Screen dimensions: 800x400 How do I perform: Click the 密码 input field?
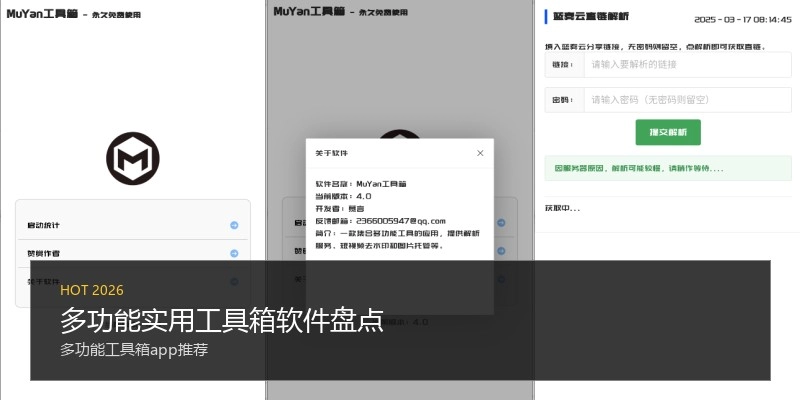[x=687, y=100]
